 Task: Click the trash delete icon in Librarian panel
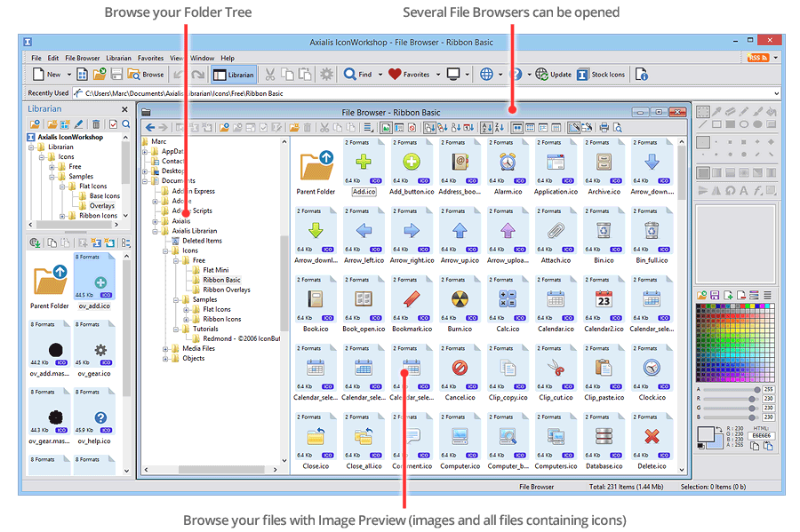pyautogui.click(x=96, y=123)
